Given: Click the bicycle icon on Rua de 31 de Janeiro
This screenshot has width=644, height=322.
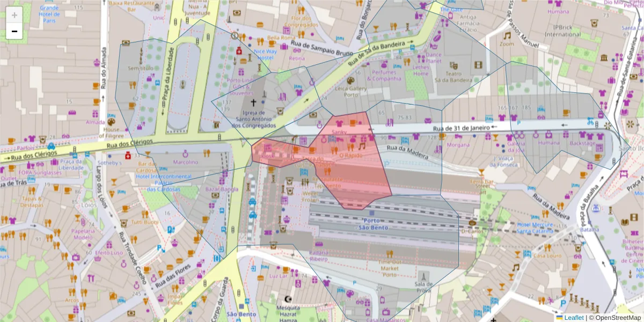Looking at the screenshot, I should (590, 122).
